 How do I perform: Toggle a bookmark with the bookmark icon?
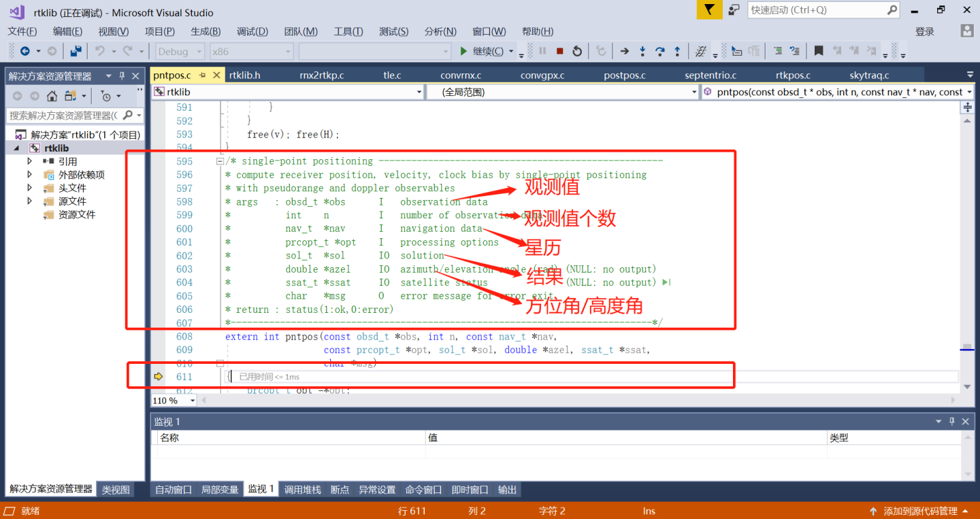pyautogui.click(x=819, y=51)
